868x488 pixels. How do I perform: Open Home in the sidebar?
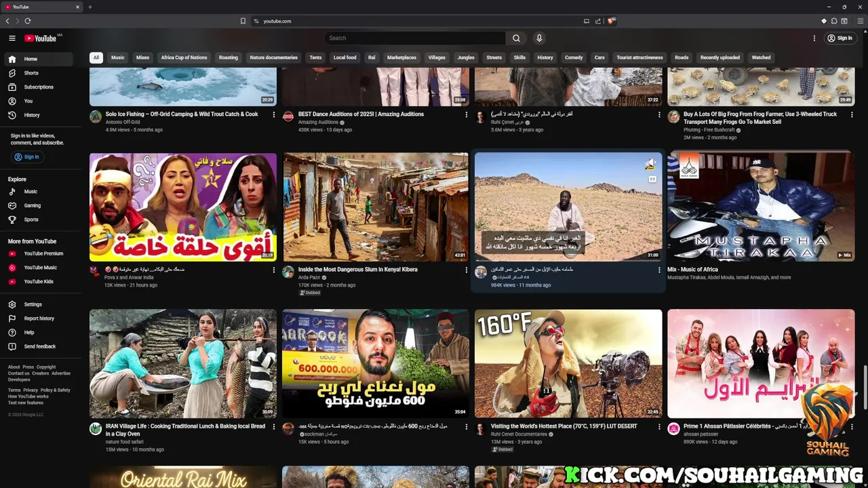(x=39, y=59)
